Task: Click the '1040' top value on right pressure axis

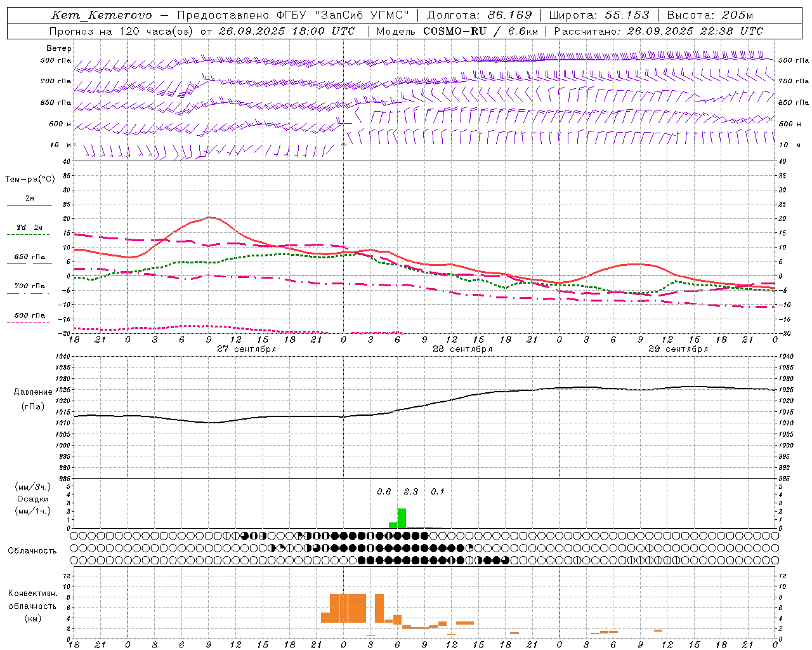Action: coord(787,357)
